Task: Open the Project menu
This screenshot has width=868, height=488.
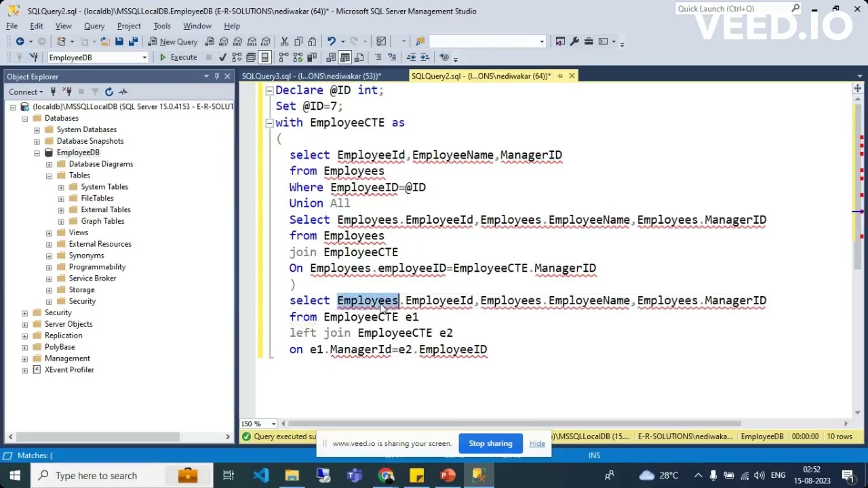Action: (x=129, y=26)
